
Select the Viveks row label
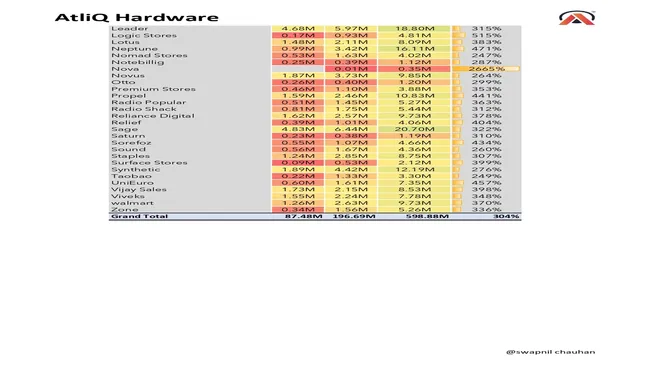click(x=128, y=196)
